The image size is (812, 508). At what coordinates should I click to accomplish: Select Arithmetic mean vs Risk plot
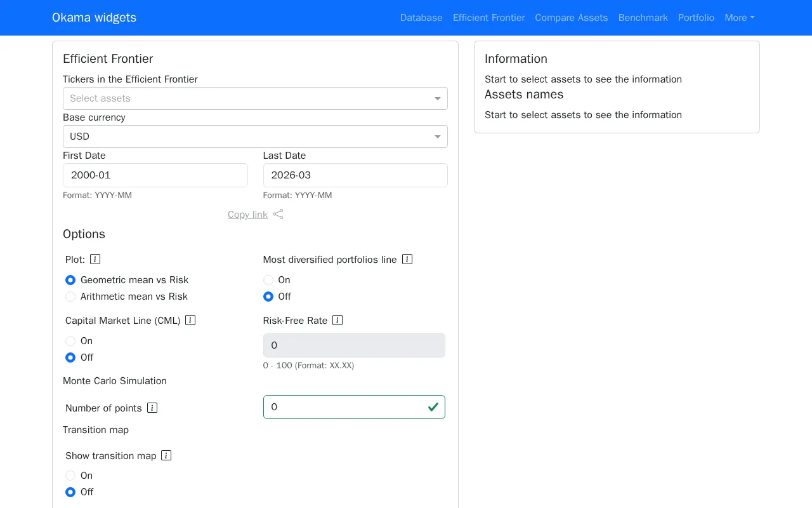coord(70,297)
